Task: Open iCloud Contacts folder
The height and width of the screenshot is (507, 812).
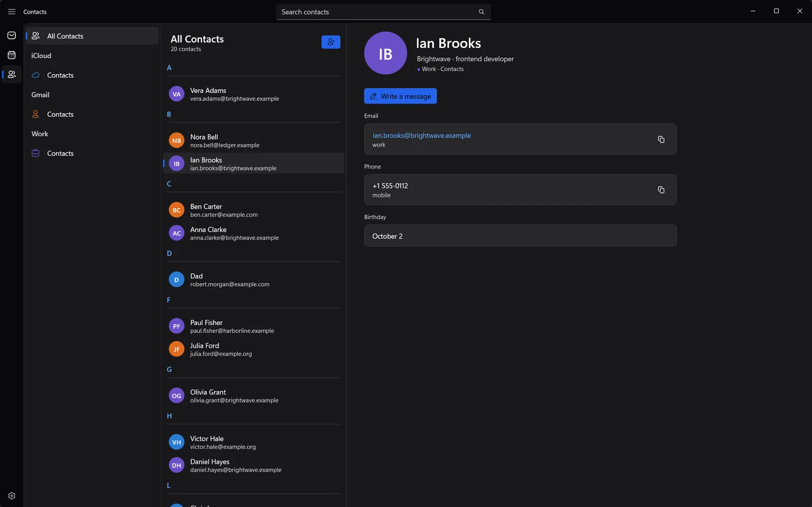Action: pyautogui.click(x=92, y=75)
